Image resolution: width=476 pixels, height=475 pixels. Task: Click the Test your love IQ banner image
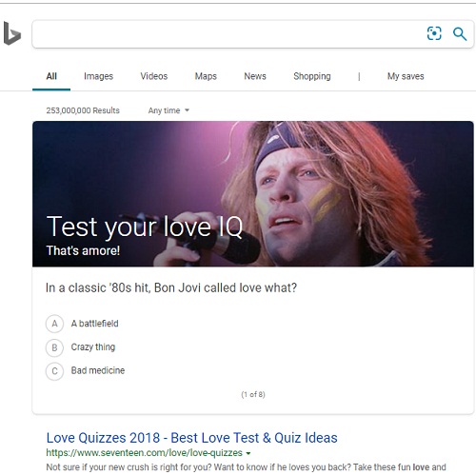[253, 193]
